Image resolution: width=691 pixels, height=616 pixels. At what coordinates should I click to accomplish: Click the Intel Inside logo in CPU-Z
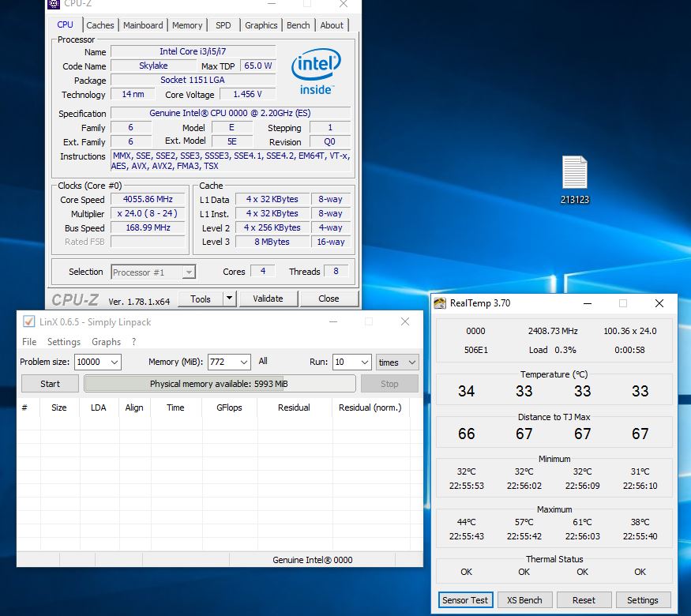[x=316, y=71]
